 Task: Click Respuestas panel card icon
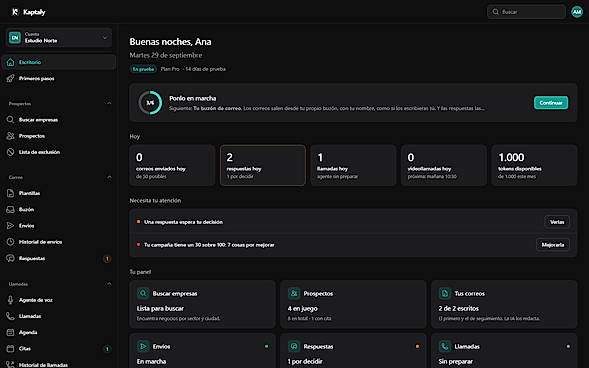click(294, 346)
